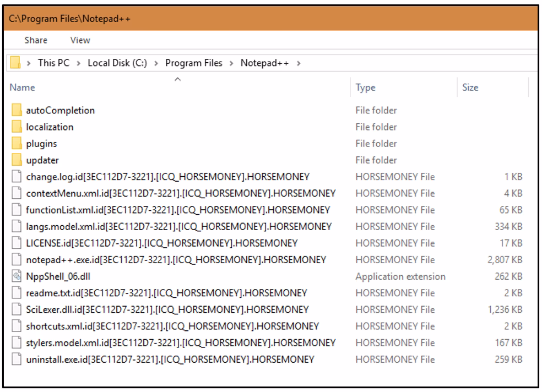Click the C:\Program Files\Notepad++ window title
Viewport: 542px width, 392px height.
[x=69, y=19]
